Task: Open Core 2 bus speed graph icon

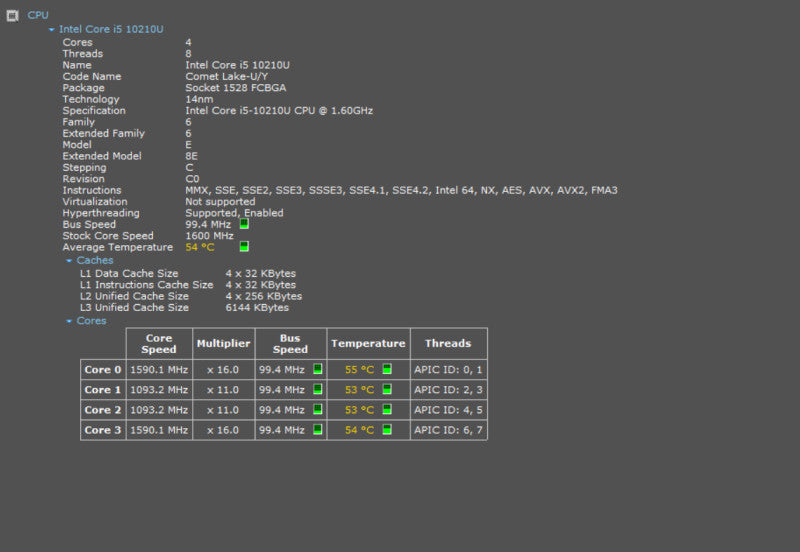Action: tap(317, 409)
